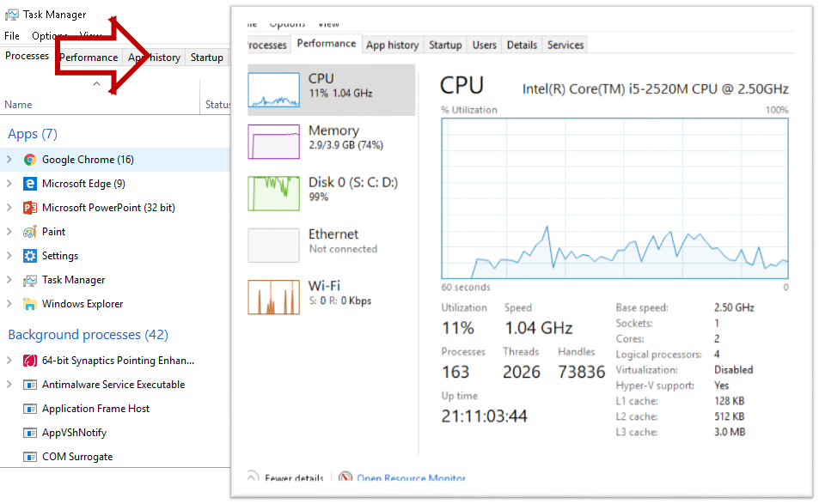Expand the Task Manager process entry
This screenshot has height=504, width=819.
tap(9, 280)
